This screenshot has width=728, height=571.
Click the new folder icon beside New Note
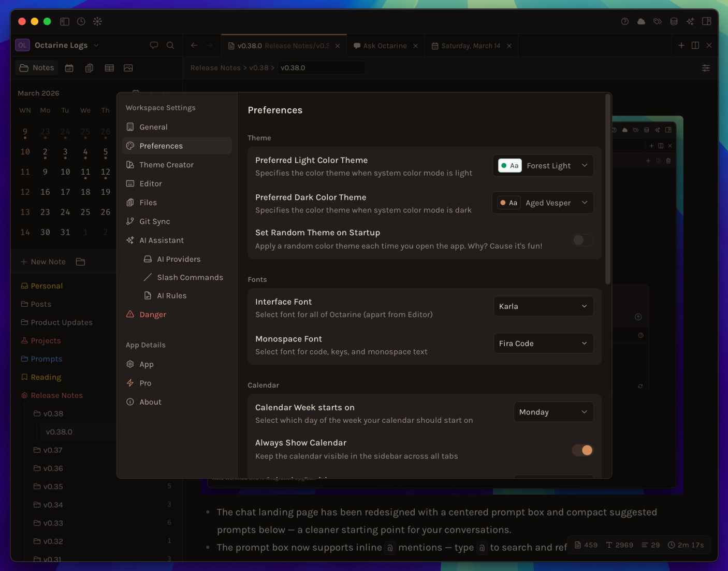click(x=80, y=262)
